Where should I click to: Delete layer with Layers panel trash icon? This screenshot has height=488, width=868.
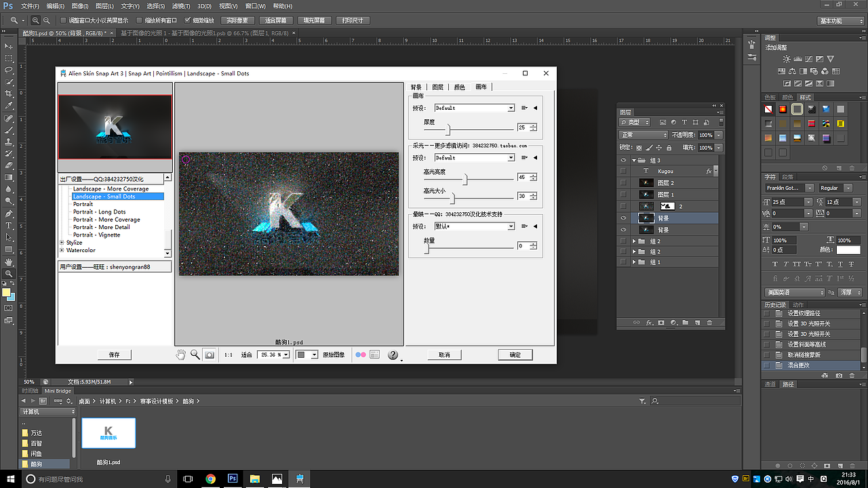[709, 323]
